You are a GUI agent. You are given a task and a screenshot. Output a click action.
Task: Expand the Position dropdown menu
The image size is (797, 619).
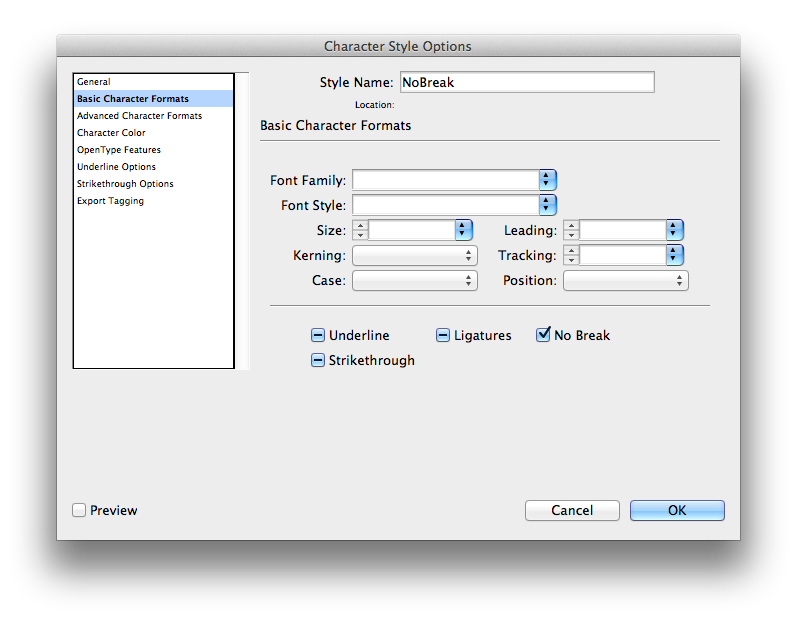click(x=626, y=281)
